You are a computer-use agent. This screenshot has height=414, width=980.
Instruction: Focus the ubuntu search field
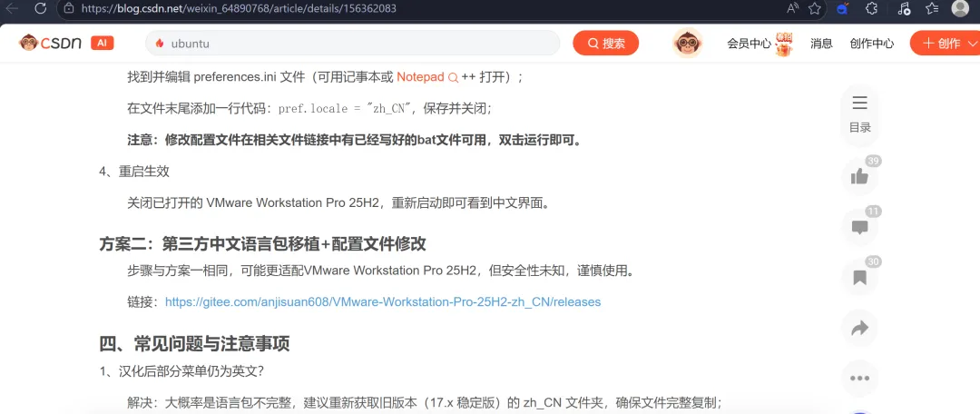click(x=352, y=44)
